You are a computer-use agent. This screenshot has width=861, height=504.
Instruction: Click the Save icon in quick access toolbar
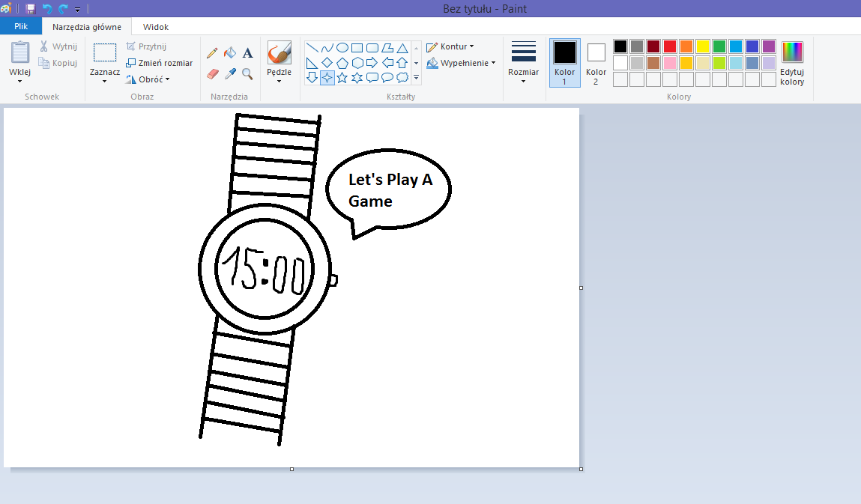pos(30,9)
